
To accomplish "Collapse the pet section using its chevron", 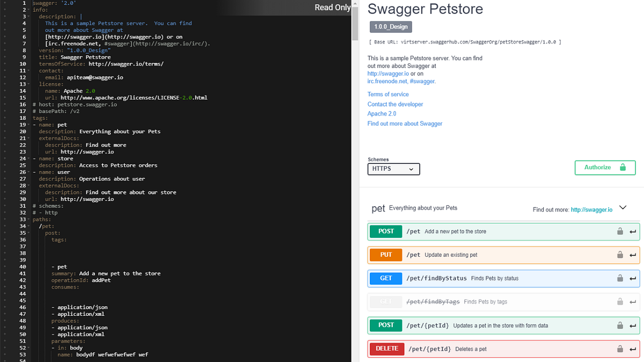I will point(623,207).
